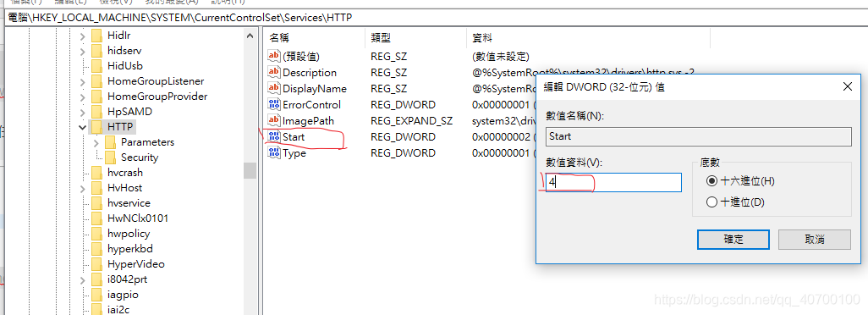This screenshot has width=868, height=315.
Task: Select the iagpio folder icon
Action: coord(97,295)
